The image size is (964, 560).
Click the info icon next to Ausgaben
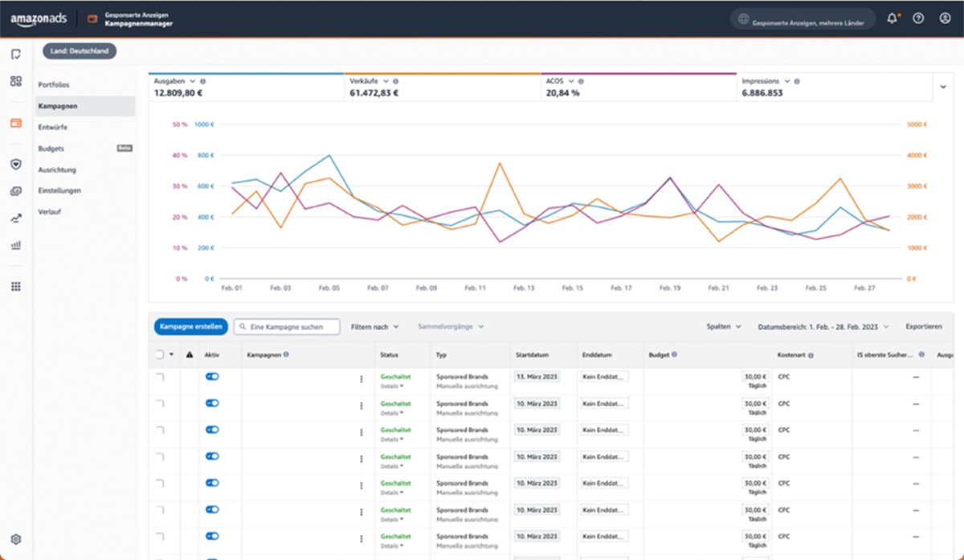click(202, 81)
